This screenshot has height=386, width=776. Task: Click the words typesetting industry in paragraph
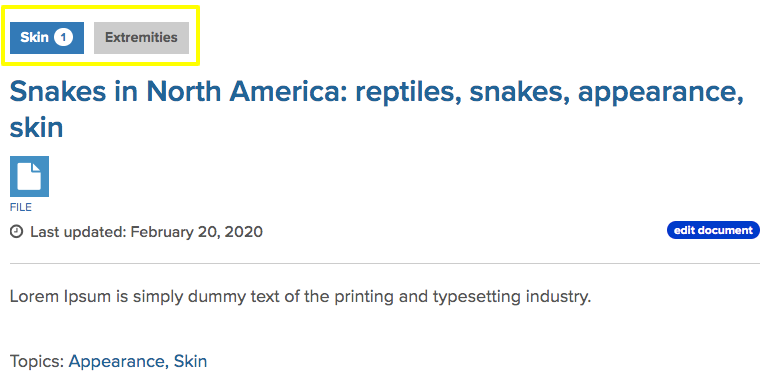[512, 297]
